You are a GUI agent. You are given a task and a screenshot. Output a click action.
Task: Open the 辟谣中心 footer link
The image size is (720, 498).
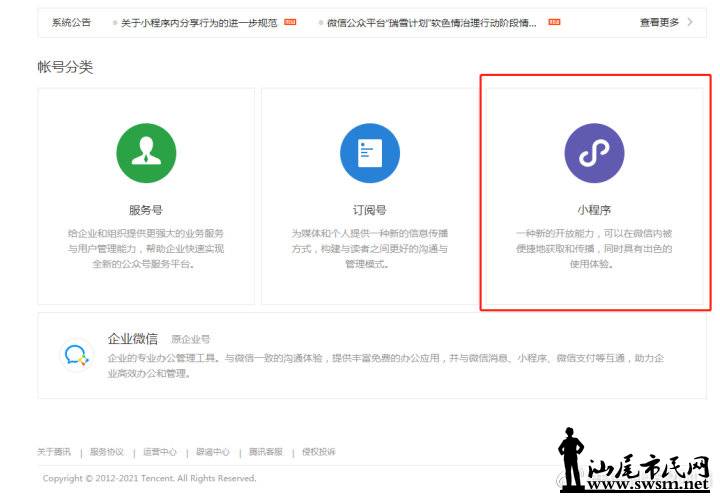coord(213,452)
